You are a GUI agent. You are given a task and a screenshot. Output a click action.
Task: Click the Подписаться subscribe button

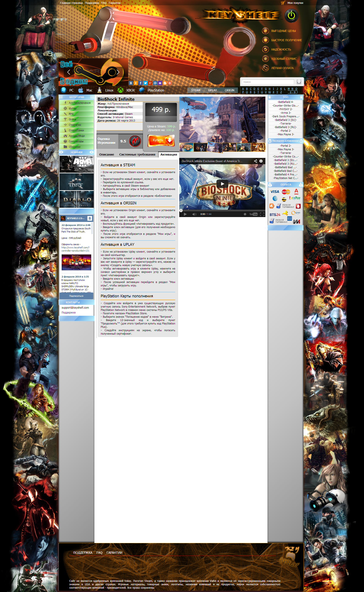pyautogui.click(x=76, y=296)
